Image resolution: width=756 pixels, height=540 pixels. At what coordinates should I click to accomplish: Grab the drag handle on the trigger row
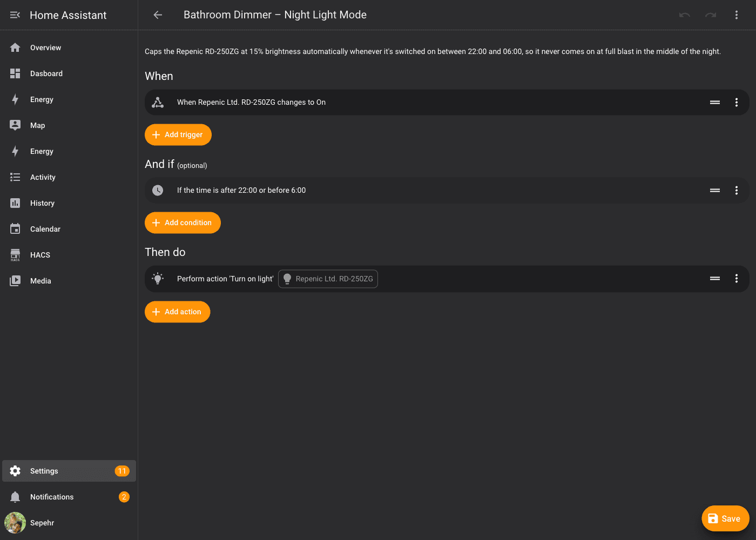pyautogui.click(x=715, y=102)
